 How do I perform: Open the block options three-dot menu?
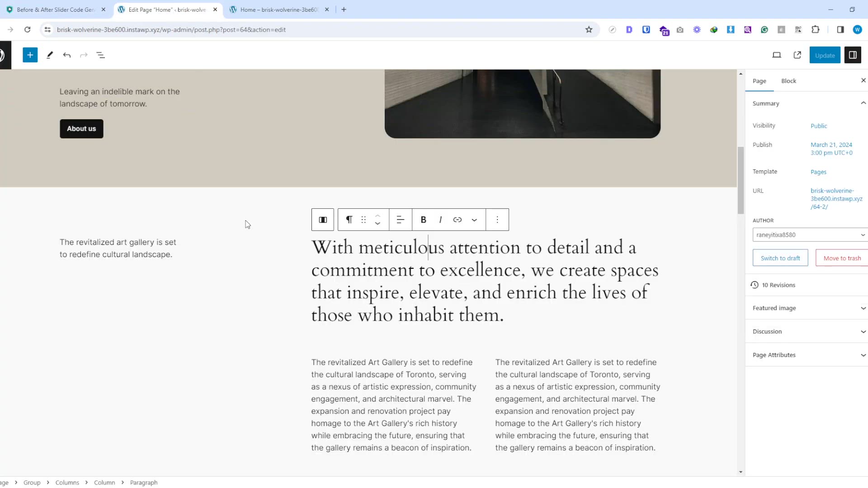(x=497, y=220)
